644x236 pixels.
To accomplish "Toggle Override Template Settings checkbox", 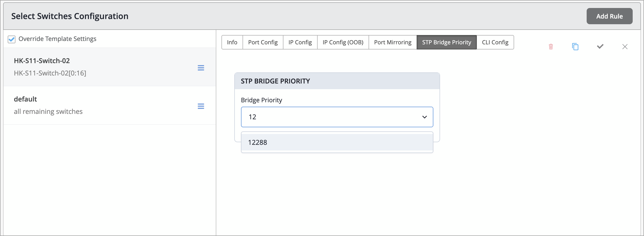I will click(12, 39).
